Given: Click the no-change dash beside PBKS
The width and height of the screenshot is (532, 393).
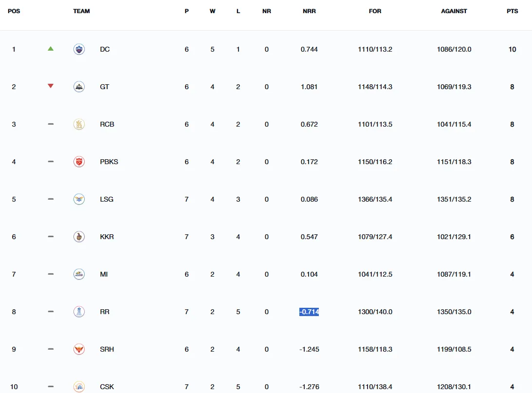Looking at the screenshot, I should tap(51, 162).
